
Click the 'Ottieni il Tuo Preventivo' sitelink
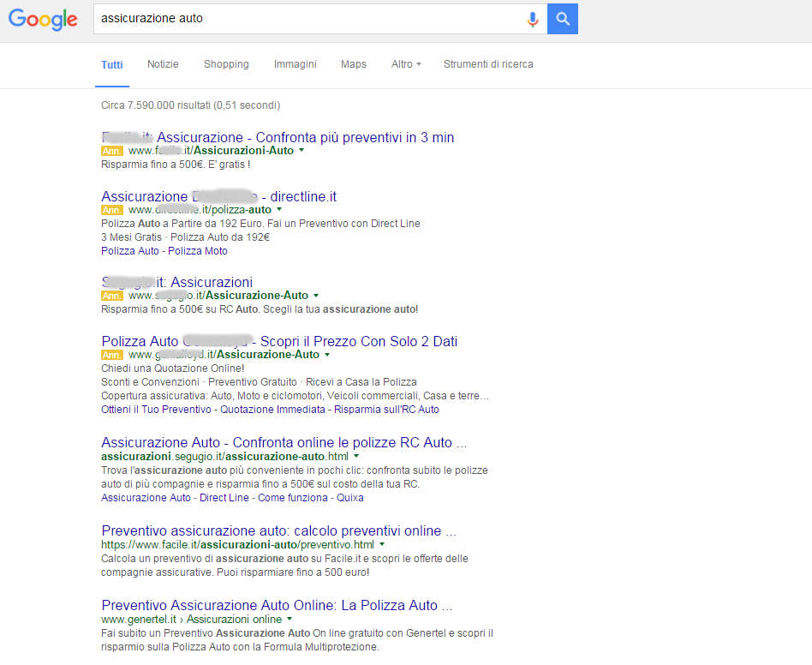[157, 410]
